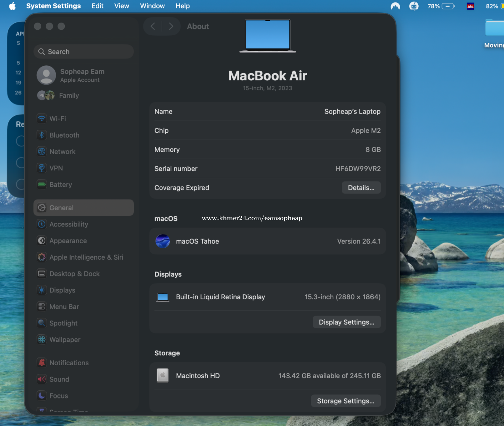Click the Cambodian flag input source icon
The height and width of the screenshot is (426, 504).
(470, 6)
